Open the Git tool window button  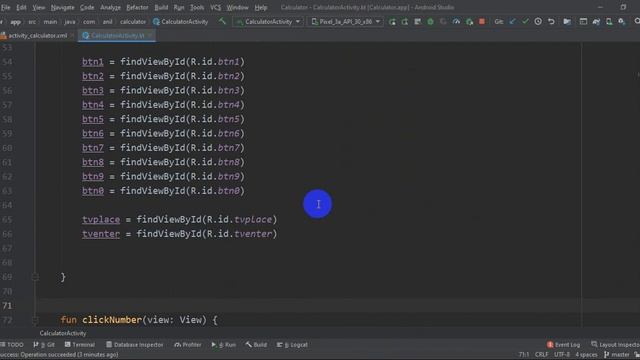click(x=44, y=345)
